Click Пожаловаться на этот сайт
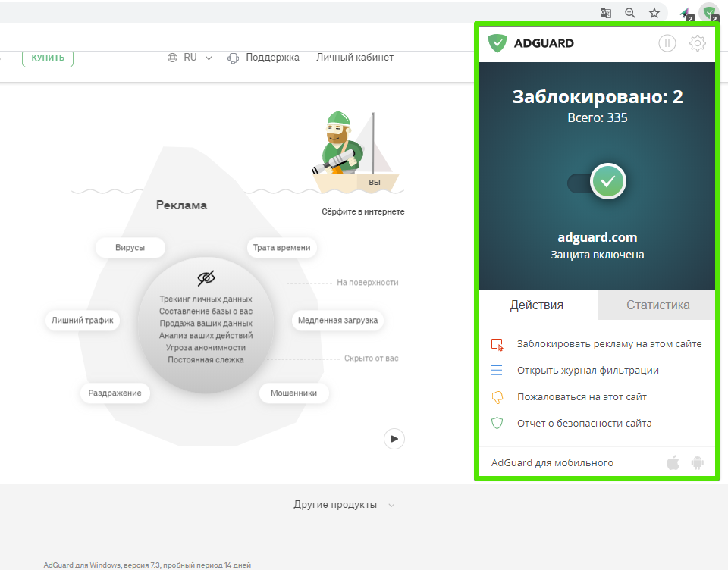The width and height of the screenshot is (728, 570). 582,397
